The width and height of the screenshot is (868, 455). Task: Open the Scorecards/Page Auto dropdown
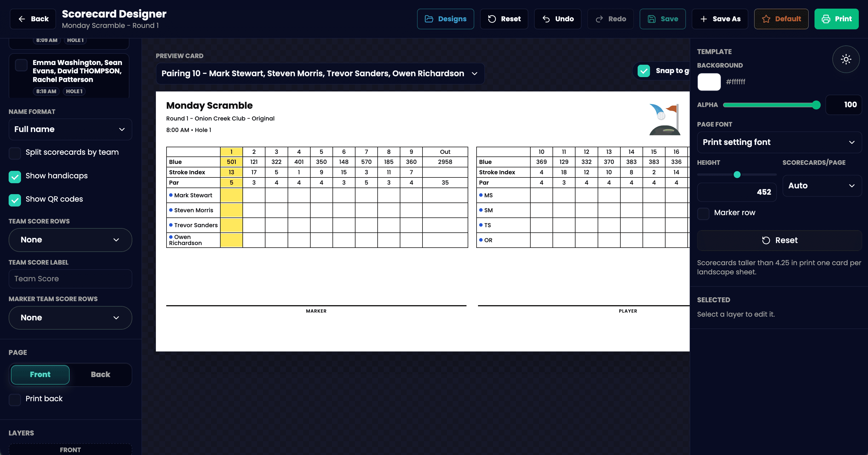[x=822, y=186]
